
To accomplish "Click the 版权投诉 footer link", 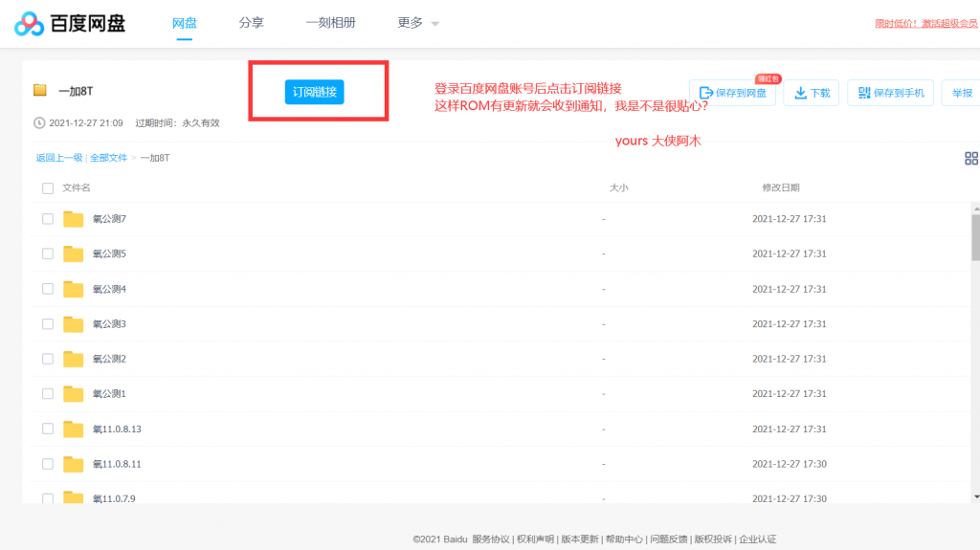I will [712, 539].
